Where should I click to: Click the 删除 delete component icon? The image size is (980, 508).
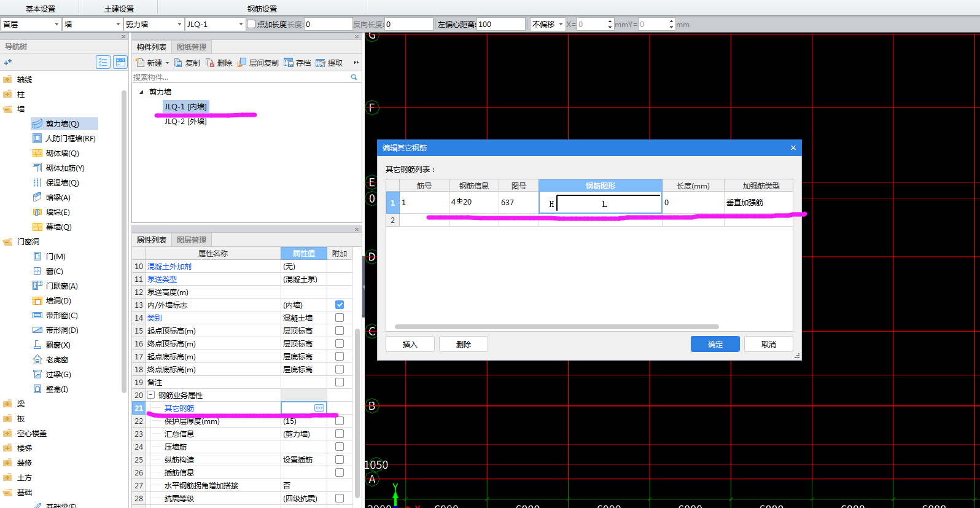click(x=210, y=63)
